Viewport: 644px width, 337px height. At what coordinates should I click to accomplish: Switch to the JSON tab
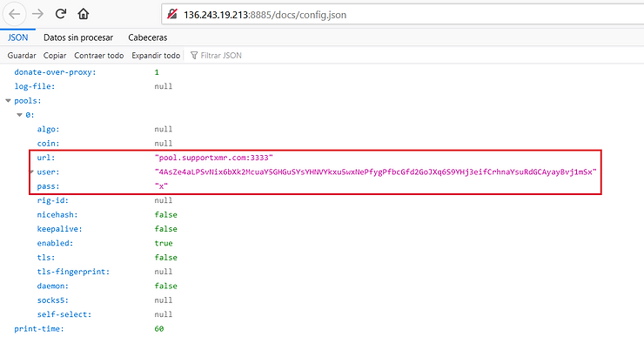click(17, 37)
